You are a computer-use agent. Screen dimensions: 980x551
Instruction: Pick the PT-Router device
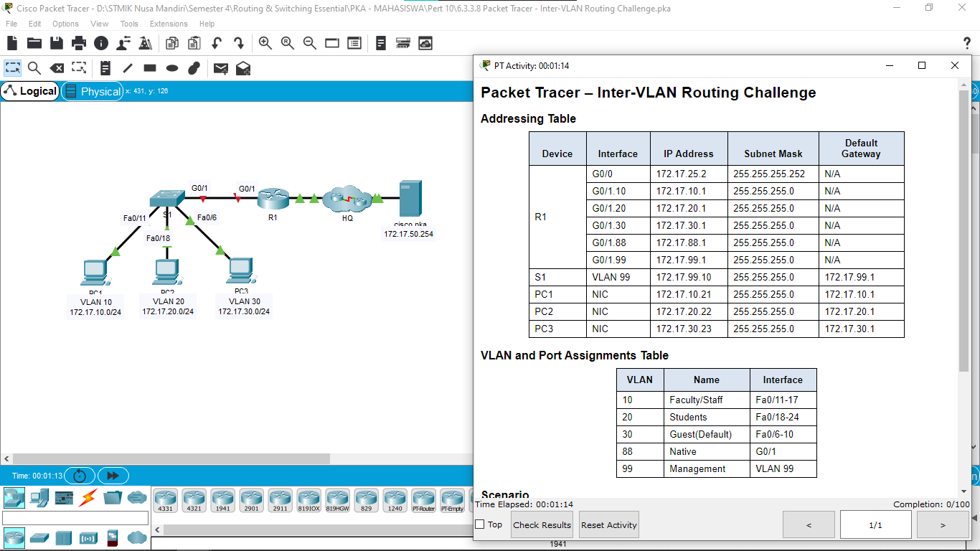tap(424, 500)
